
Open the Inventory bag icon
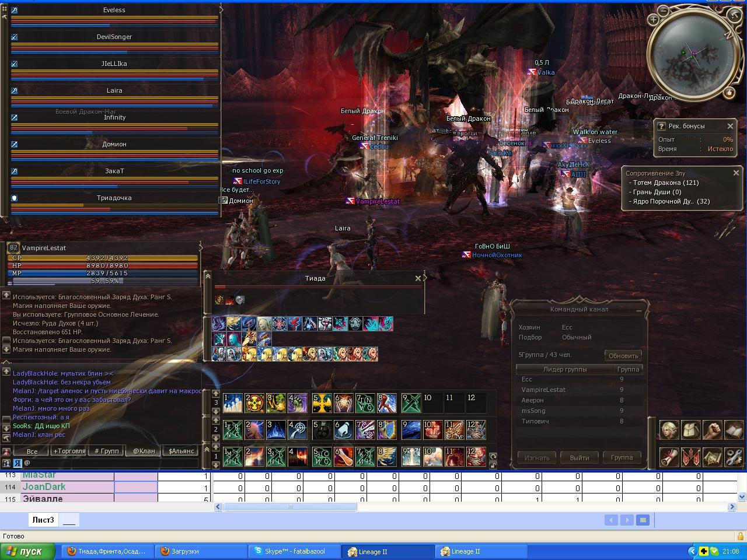tap(690, 430)
